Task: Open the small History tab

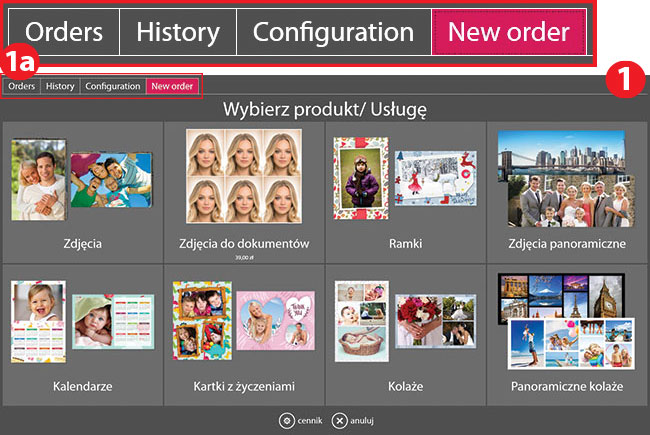Action: coord(60,87)
